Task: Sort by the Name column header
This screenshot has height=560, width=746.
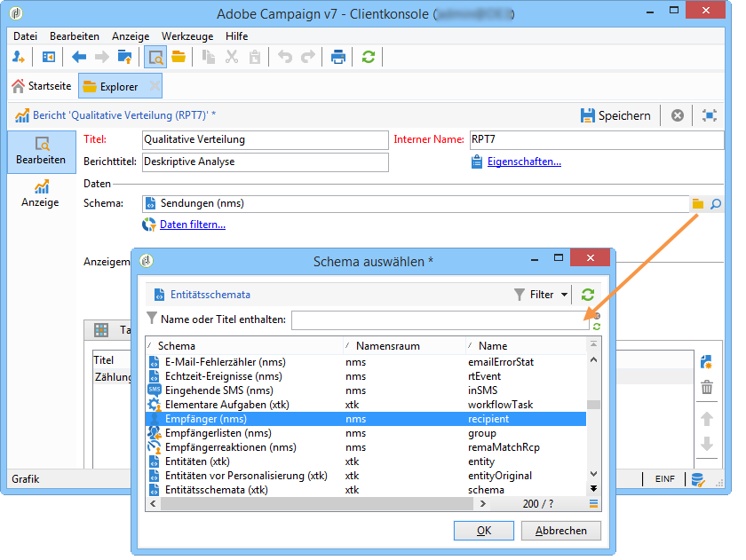Action: [526, 346]
